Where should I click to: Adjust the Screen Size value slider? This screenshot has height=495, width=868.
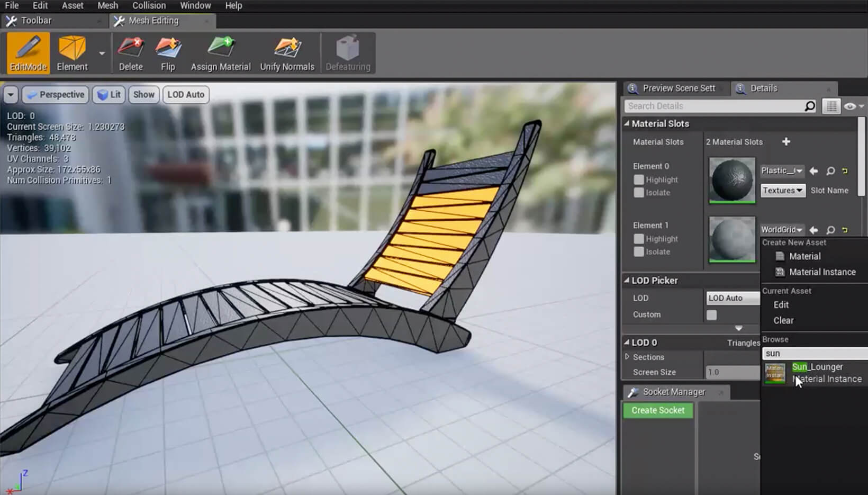click(732, 372)
